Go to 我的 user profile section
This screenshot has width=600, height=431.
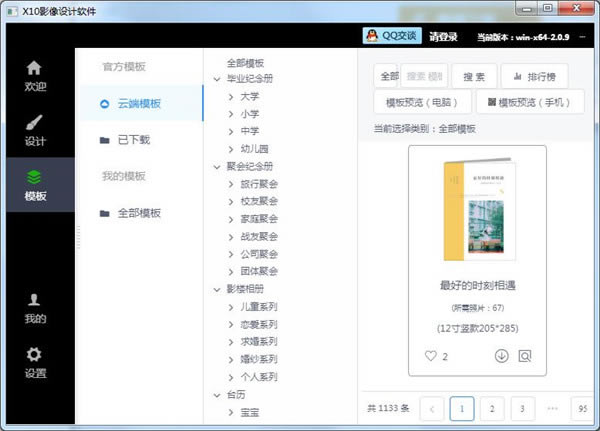tap(35, 307)
